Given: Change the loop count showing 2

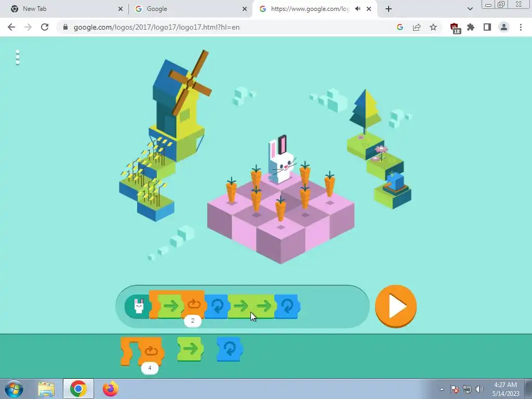Looking at the screenshot, I should coord(193,321).
